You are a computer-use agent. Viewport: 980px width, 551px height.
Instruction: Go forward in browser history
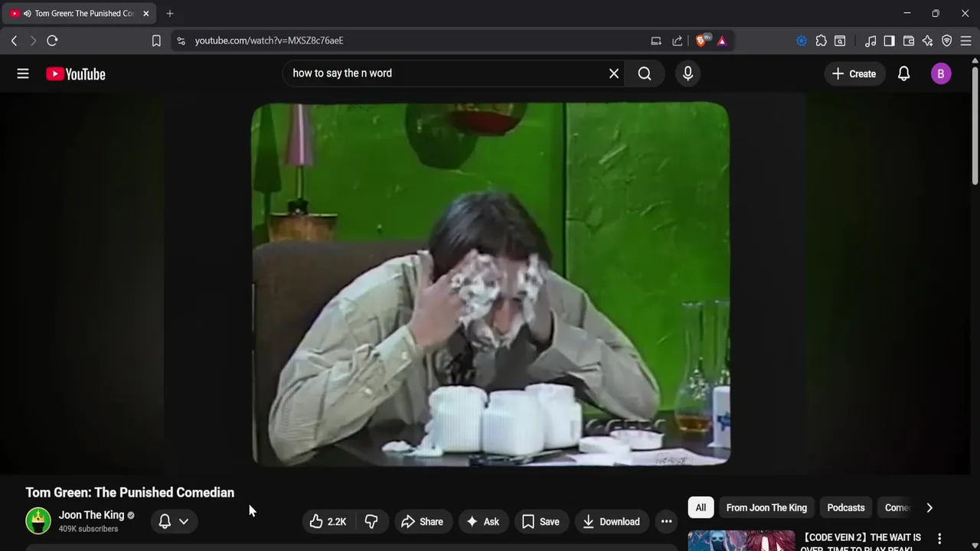point(33,41)
